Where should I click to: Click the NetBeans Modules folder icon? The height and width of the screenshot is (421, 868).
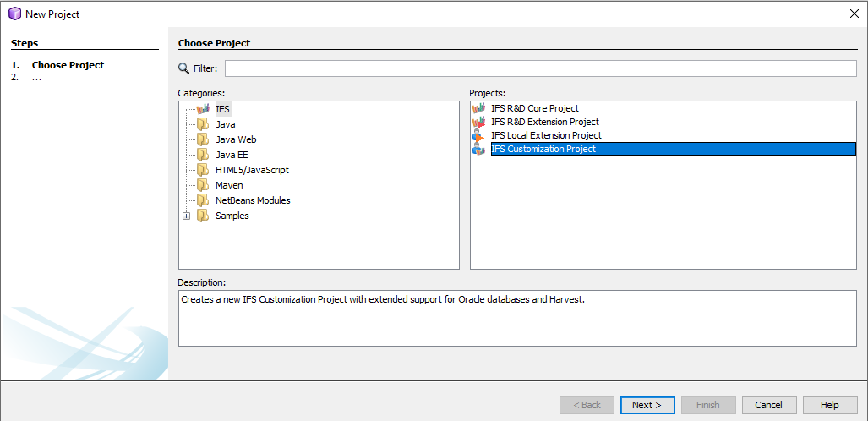click(x=203, y=200)
